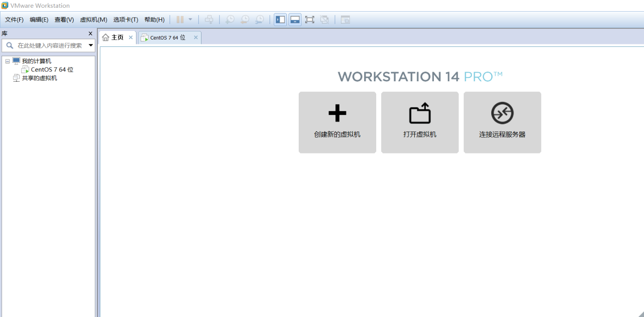Click the 打开虚拟机 tile
644x317 pixels.
(420, 123)
